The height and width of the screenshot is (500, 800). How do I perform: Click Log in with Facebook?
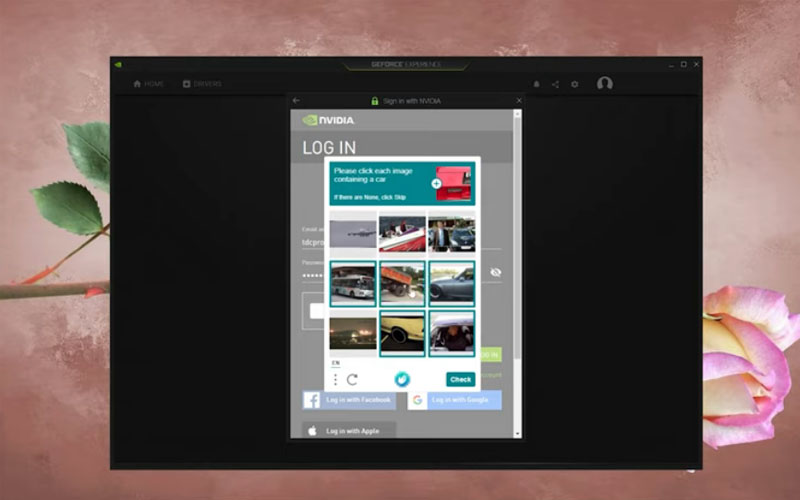[x=349, y=400]
